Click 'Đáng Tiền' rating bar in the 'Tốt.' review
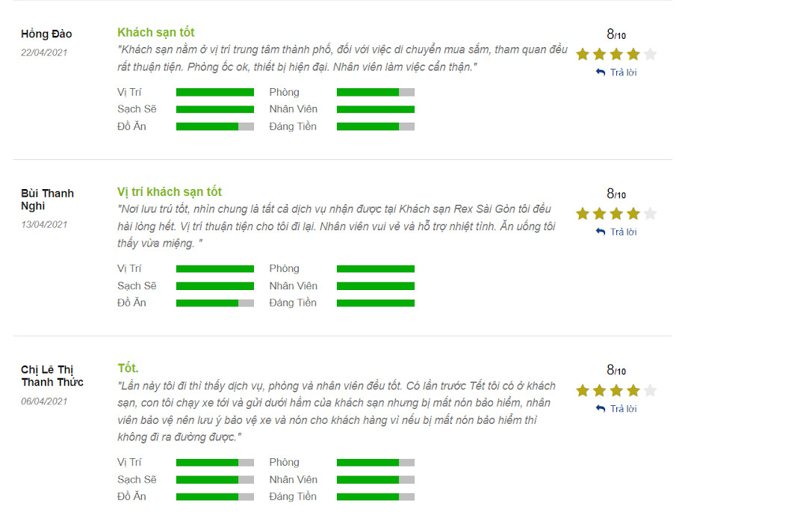This screenshot has width=812, height=527. click(x=376, y=496)
